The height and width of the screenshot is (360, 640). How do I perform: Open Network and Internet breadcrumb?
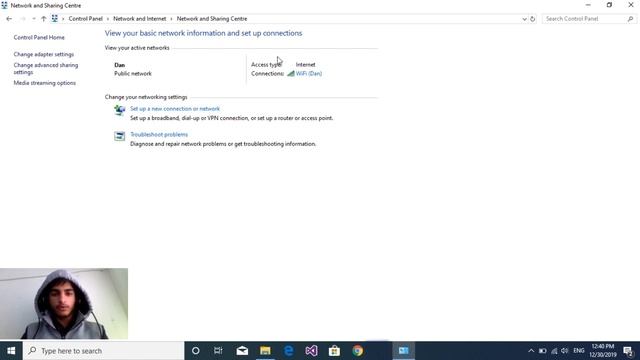click(140, 19)
